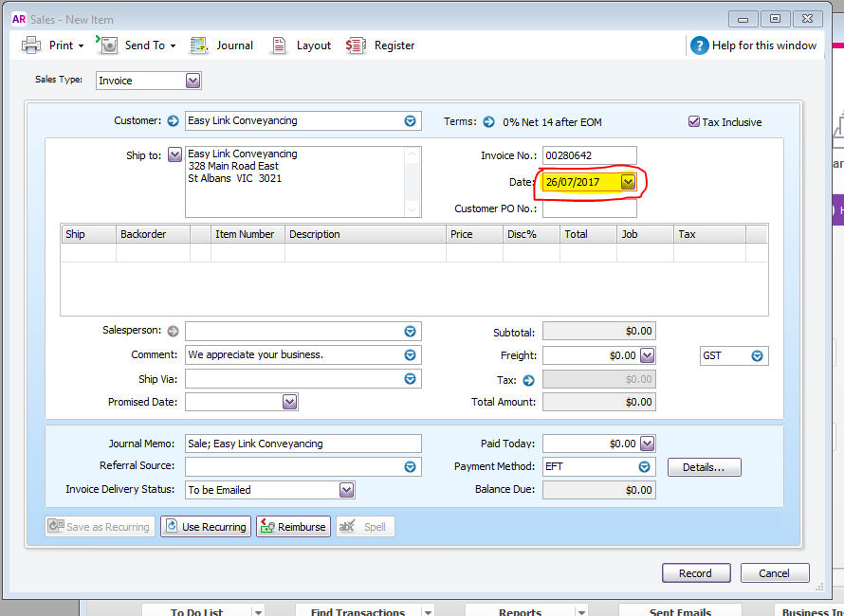Click into the Customer PO No. field
The height and width of the screenshot is (616, 844).
click(590, 208)
